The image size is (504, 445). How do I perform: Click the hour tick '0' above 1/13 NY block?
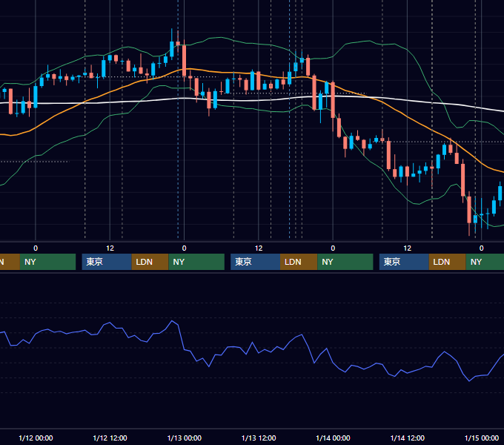point(184,248)
